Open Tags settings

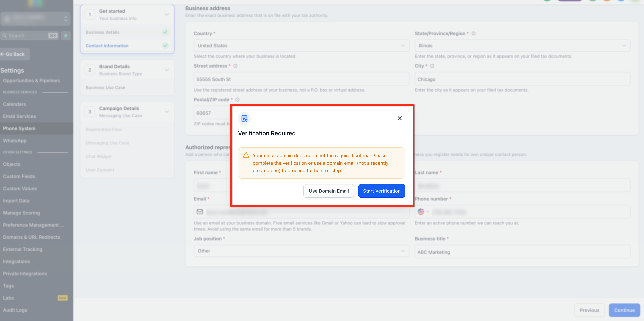[x=8, y=286]
